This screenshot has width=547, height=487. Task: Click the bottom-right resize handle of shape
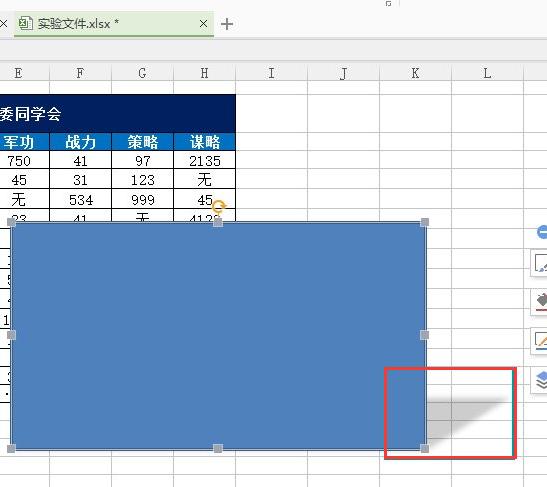coord(425,449)
